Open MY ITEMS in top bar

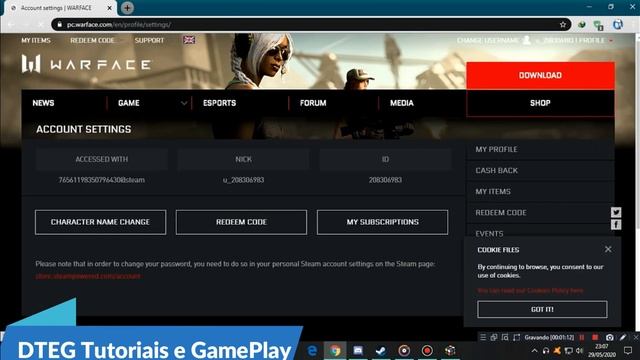36,40
